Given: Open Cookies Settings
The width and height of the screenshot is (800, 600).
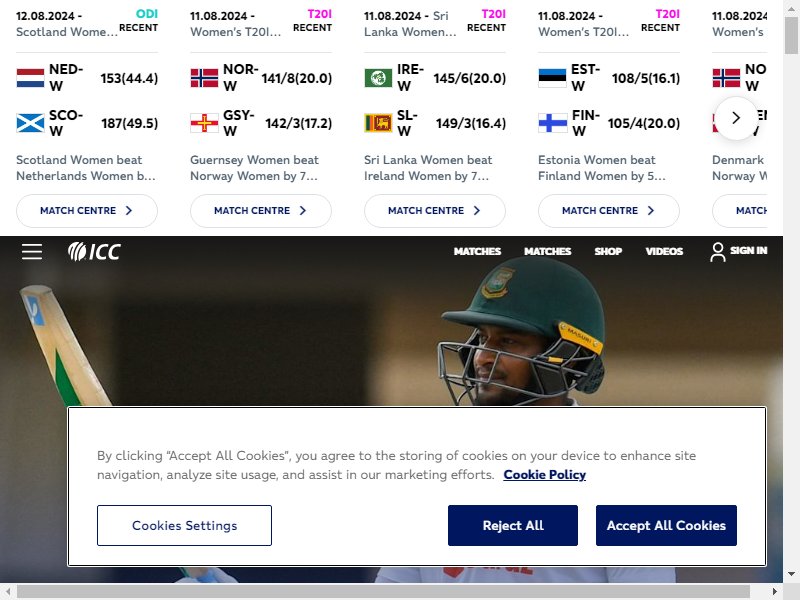Looking at the screenshot, I should coord(184,526).
